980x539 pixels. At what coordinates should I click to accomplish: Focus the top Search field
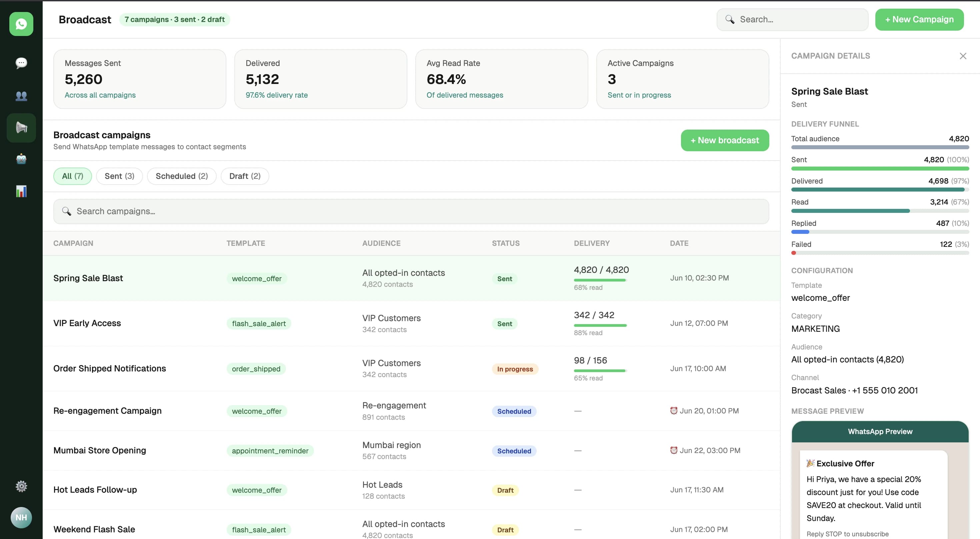792,19
